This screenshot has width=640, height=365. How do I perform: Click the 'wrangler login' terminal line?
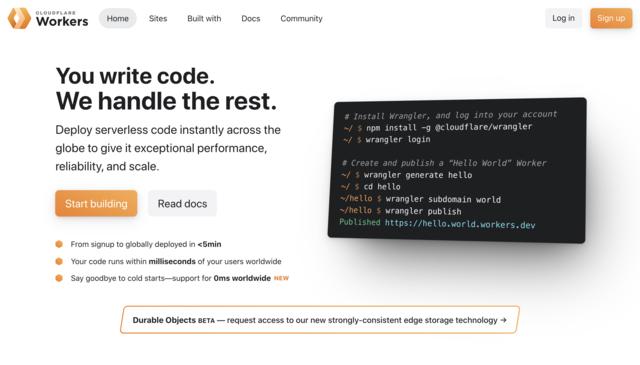click(x=386, y=140)
